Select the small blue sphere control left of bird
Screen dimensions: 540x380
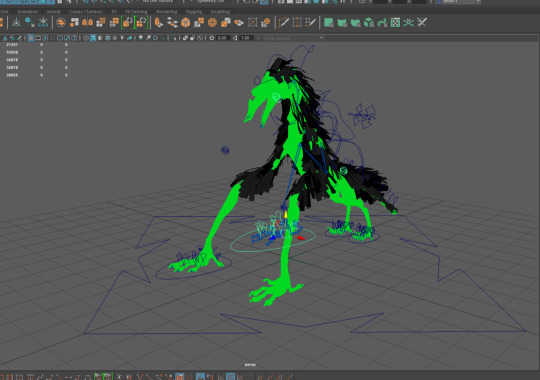225,150
